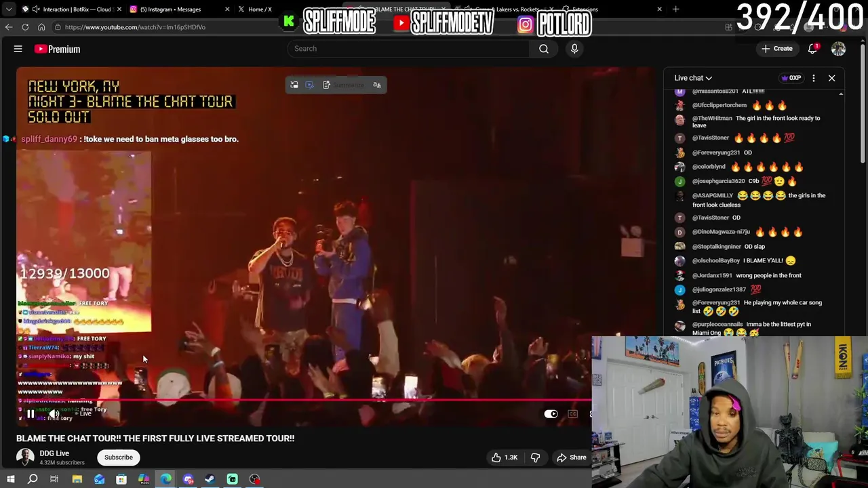Toggle closed captions on the player
The width and height of the screenshot is (868, 488).
(573, 413)
